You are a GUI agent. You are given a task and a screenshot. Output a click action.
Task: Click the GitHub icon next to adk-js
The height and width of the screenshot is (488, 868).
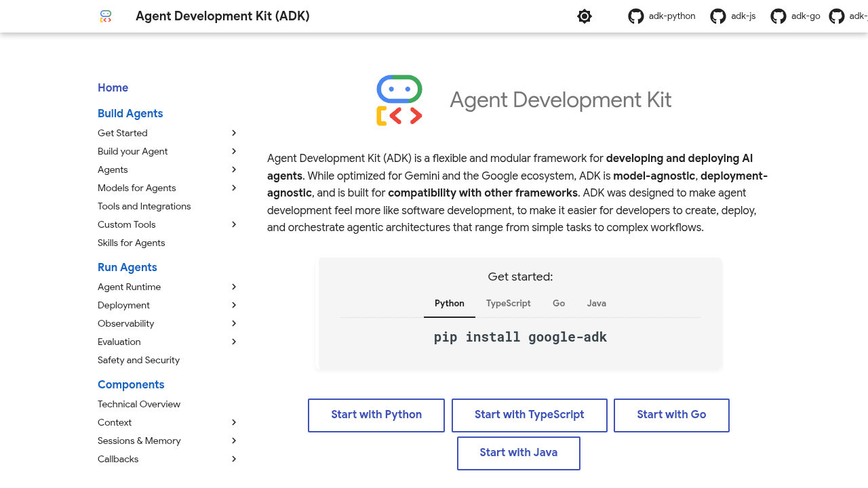click(x=717, y=16)
